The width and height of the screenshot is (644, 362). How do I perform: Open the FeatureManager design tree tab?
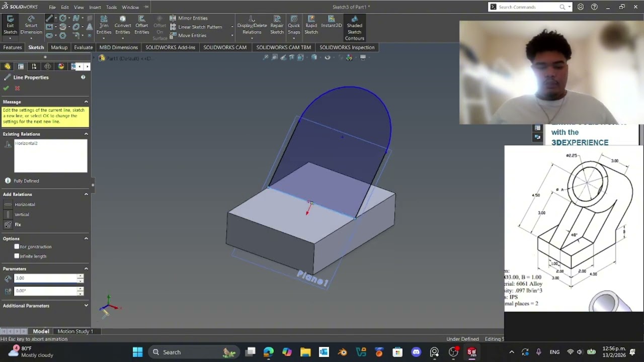(8, 66)
